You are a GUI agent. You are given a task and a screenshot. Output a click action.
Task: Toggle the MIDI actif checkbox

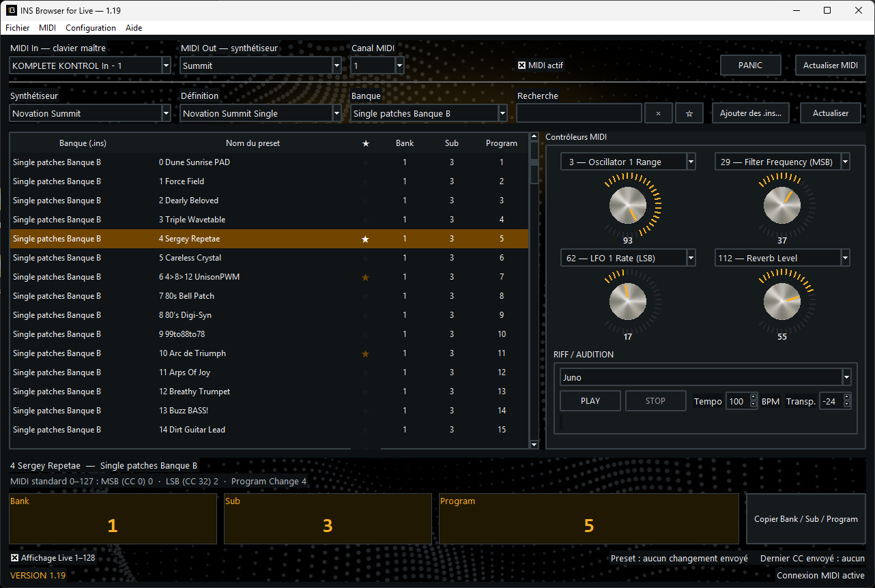tap(522, 65)
